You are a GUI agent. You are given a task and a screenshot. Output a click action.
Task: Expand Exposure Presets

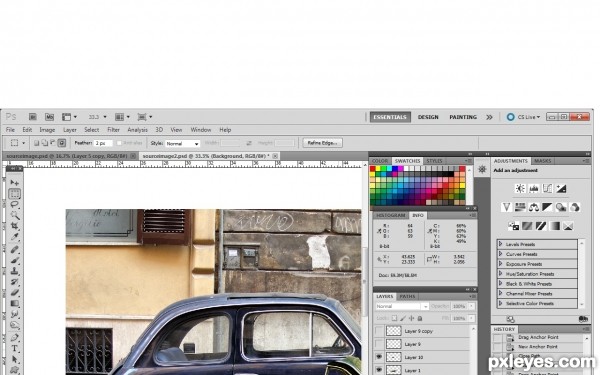[x=501, y=264]
